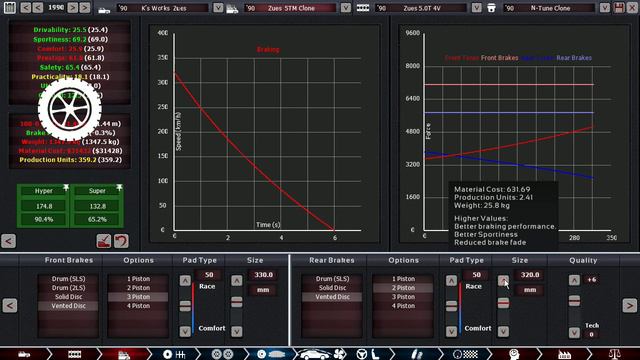Click the quality slider handle

[574, 301]
